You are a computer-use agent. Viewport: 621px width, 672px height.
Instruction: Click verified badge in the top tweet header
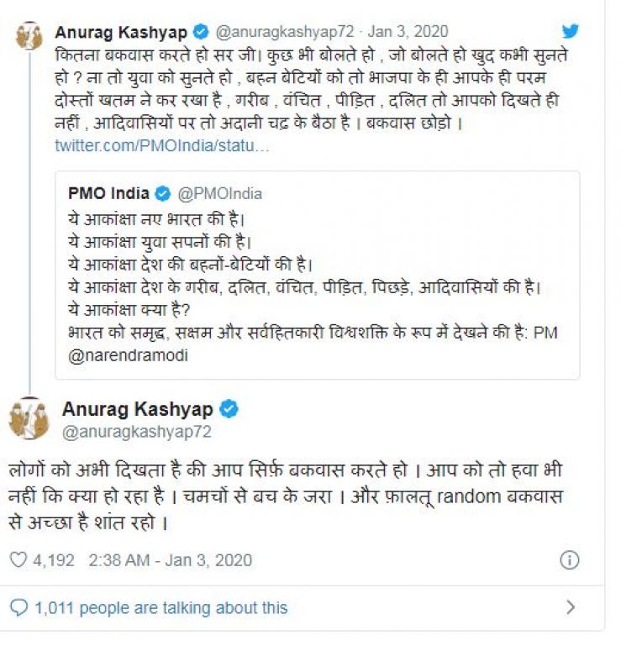[x=201, y=33]
